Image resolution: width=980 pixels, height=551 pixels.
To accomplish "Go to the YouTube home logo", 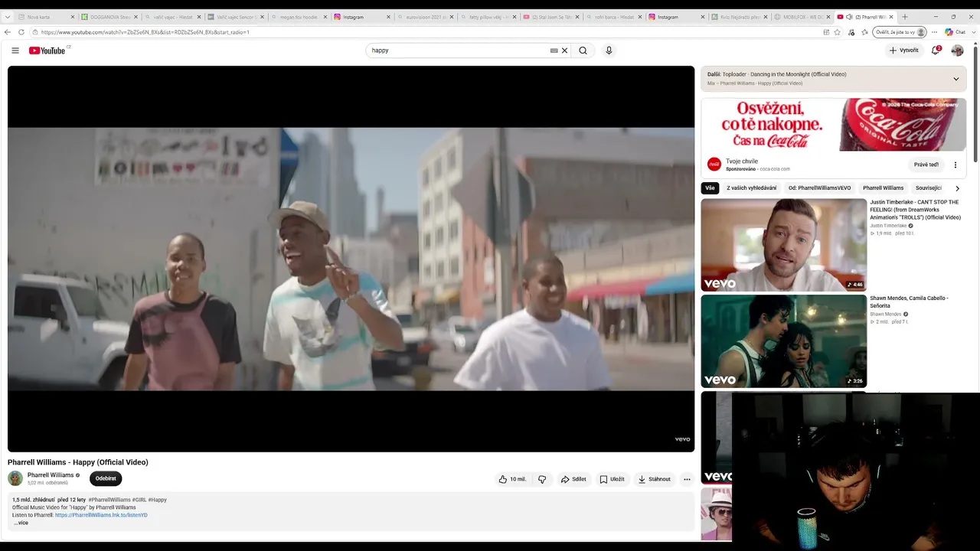I will pos(49,51).
